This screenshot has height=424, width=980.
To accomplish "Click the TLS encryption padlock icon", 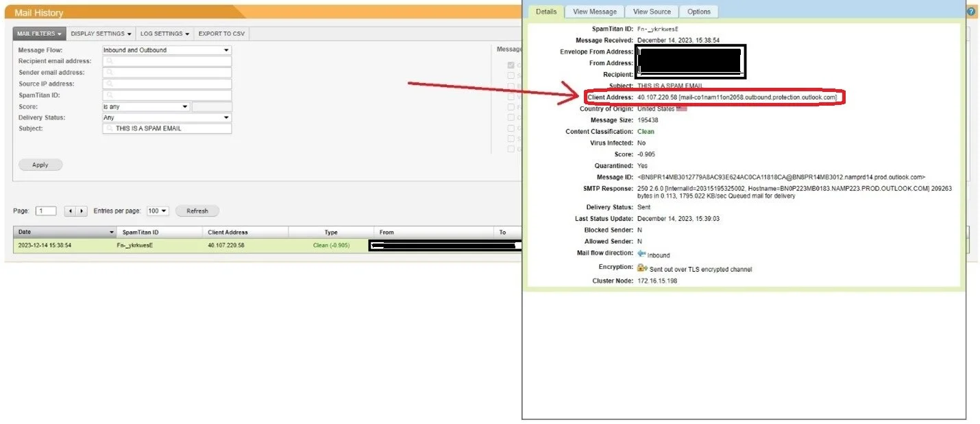I will coord(642,268).
